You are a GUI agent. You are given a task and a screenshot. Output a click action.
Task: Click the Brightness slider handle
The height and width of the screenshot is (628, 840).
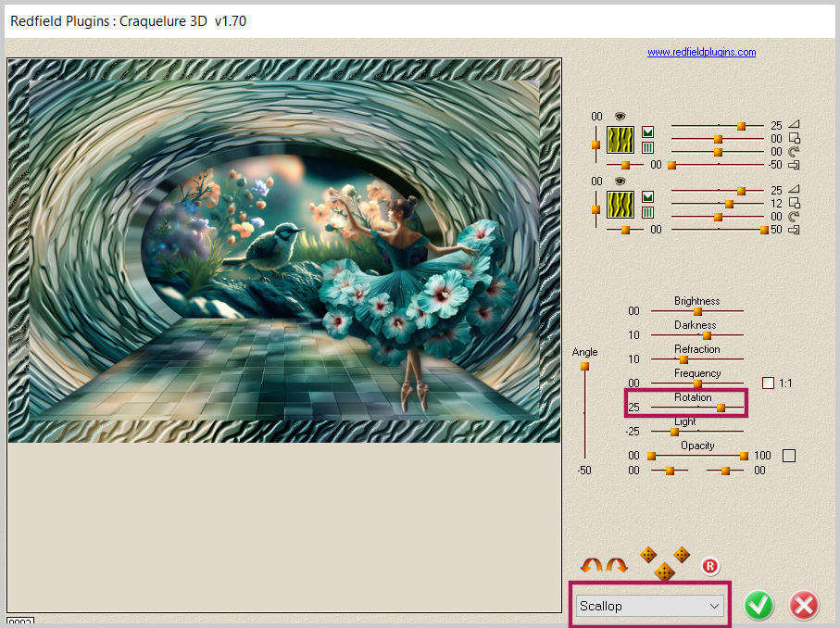click(697, 311)
